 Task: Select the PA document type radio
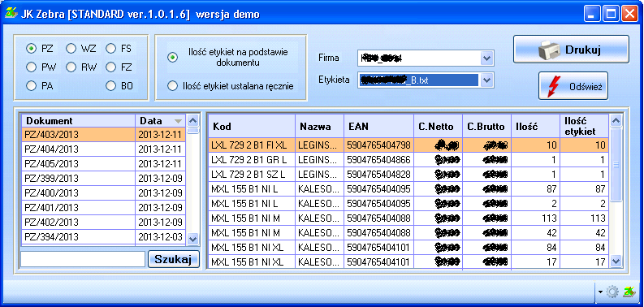31,85
